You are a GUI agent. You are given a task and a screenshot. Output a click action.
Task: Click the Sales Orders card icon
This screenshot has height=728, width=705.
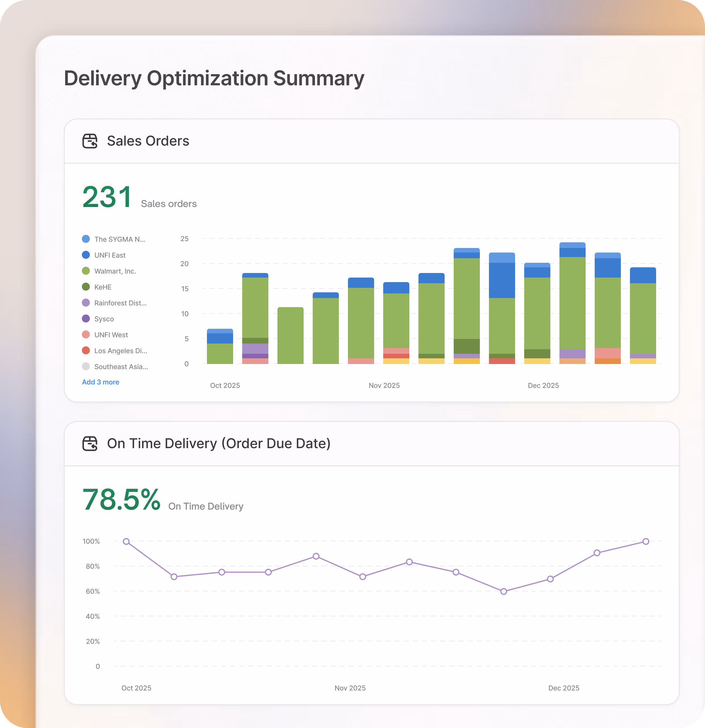pos(90,141)
